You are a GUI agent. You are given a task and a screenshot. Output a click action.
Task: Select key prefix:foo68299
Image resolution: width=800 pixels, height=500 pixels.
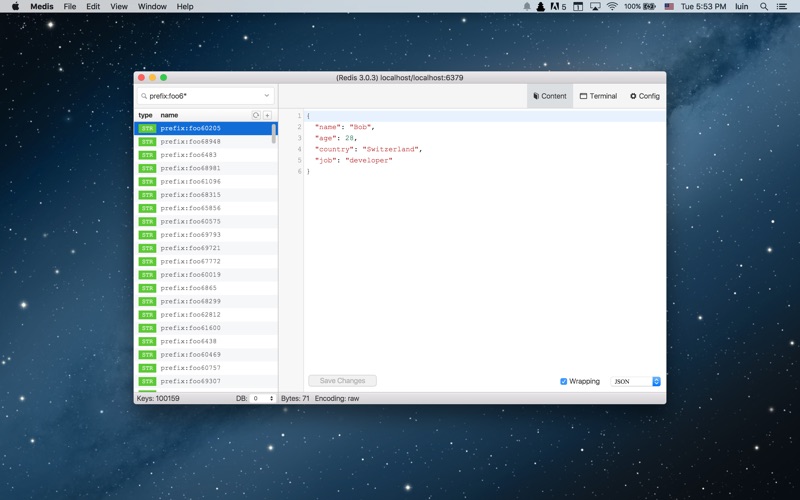[x=206, y=301]
